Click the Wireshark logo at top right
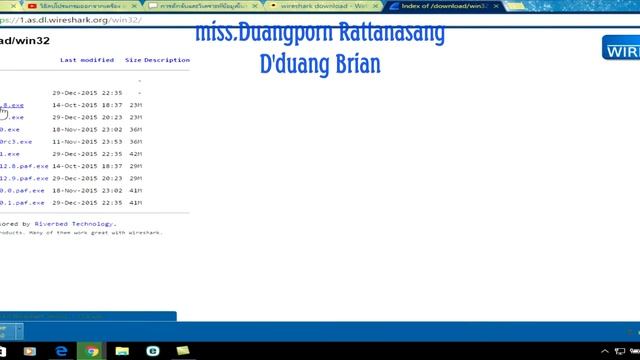 pos(621,47)
